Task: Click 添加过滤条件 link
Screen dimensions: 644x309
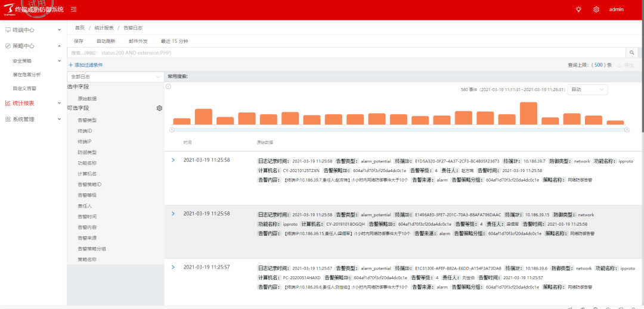Action: (85, 65)
